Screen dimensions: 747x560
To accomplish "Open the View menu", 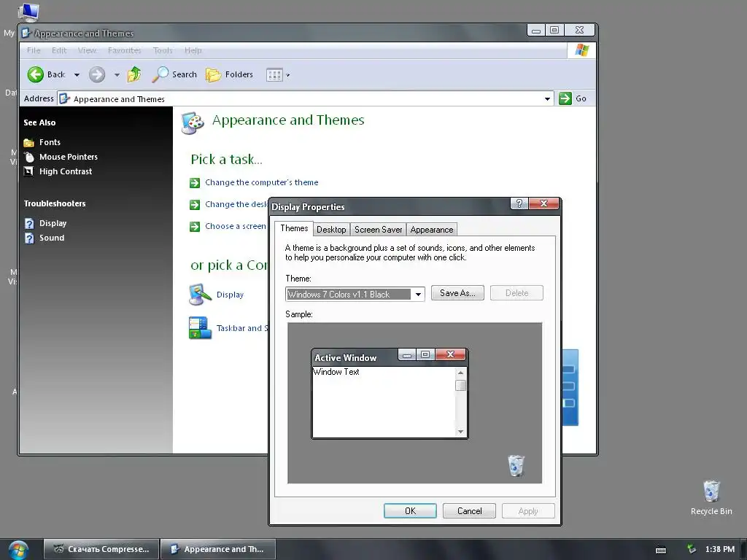I will (x=88, y=50).
